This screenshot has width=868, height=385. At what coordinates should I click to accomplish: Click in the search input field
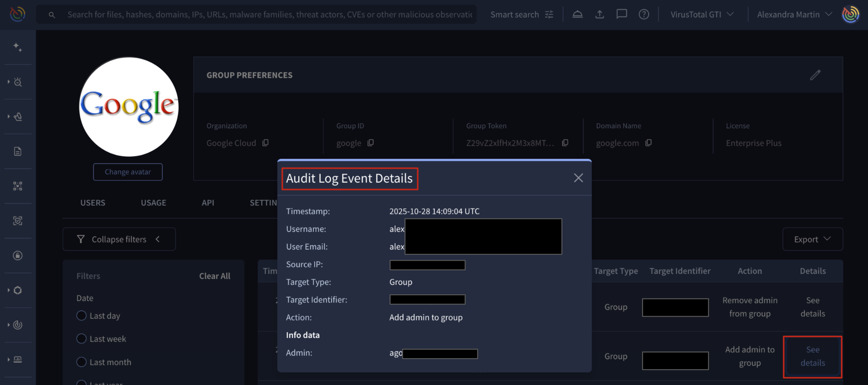(x=269, y=15)
